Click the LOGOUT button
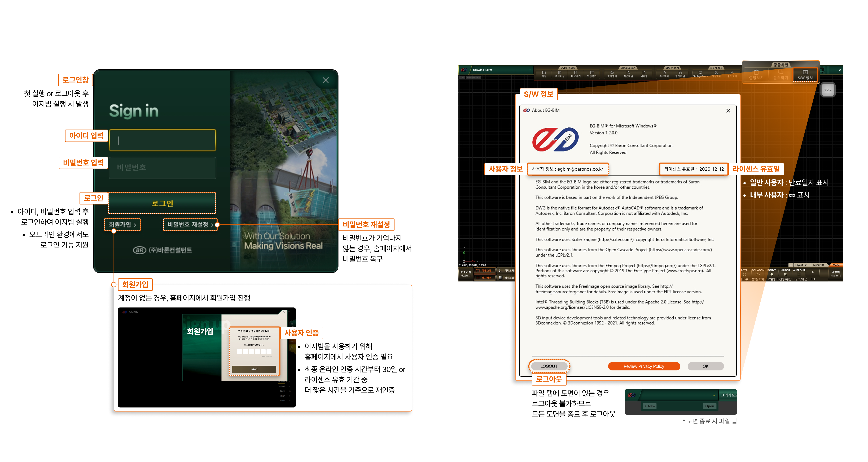This screenshot has width=868, height=462. click(x=549, y=366)
